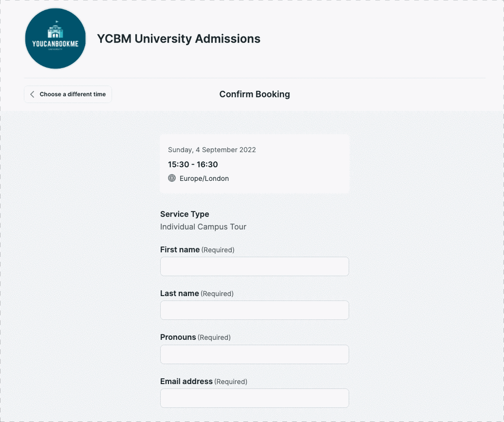This screenshot has width=504, height=422.
Task: Click the globe timezone icon
Action: coord(171,178)
